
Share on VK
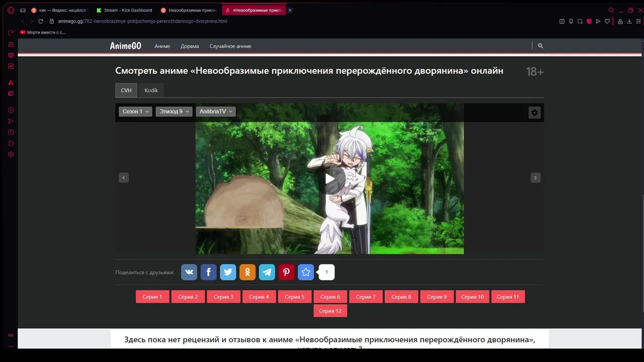point(189,272)
